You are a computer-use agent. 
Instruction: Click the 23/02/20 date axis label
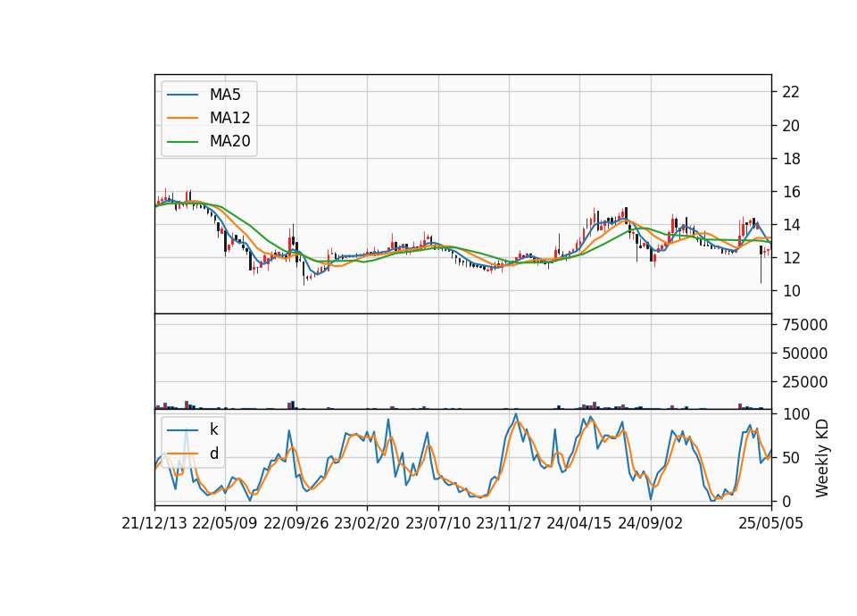tap(367, 524)
